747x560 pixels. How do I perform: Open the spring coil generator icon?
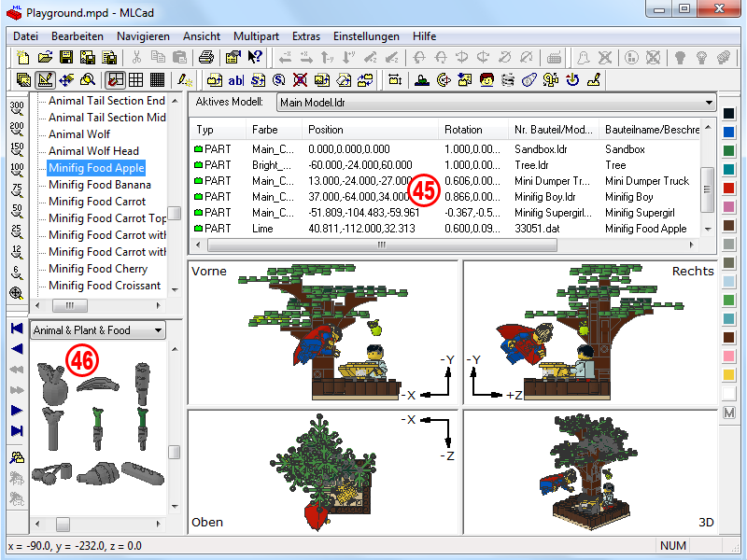tap(508, 80)
